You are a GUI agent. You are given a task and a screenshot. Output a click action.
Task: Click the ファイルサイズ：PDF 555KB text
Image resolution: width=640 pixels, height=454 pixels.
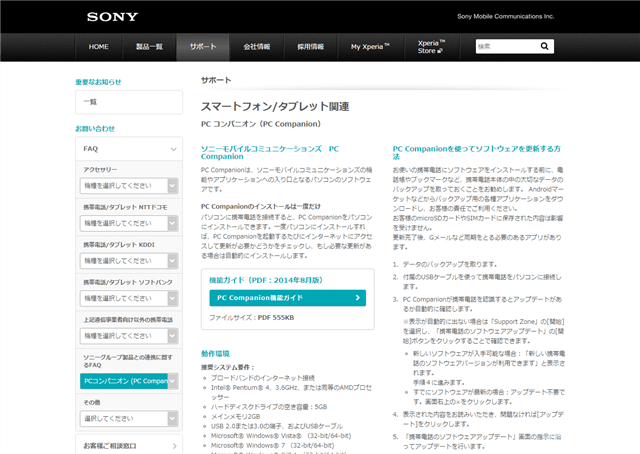[251, 318]
